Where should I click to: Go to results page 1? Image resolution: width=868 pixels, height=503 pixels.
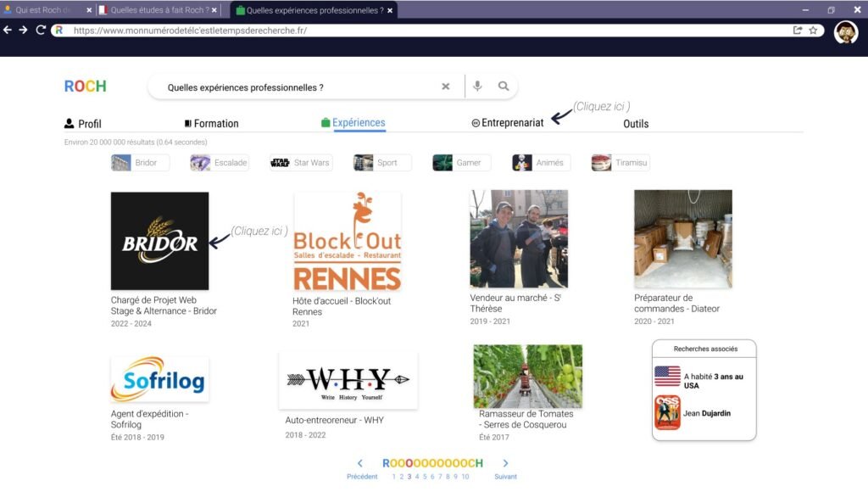[393, 477]
